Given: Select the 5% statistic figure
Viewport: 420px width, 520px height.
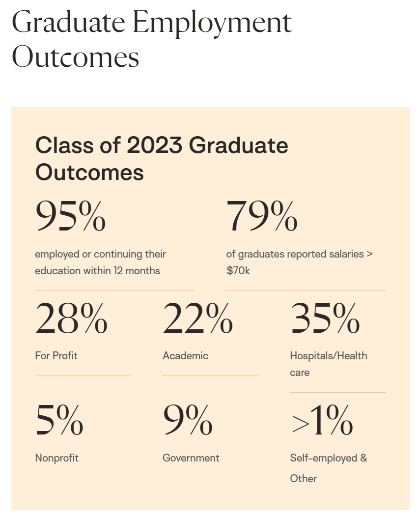Looking at the screenshot, I should (x=59, y=421).
